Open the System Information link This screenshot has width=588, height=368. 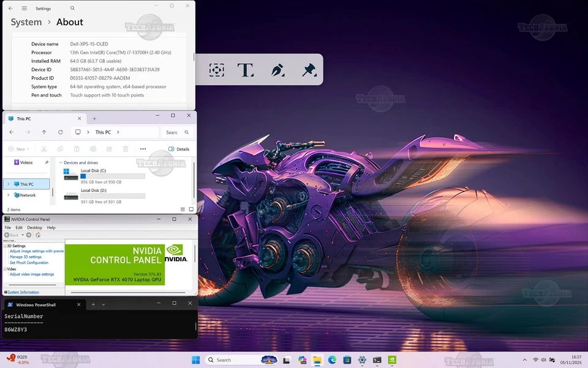[x=23, y=292]
